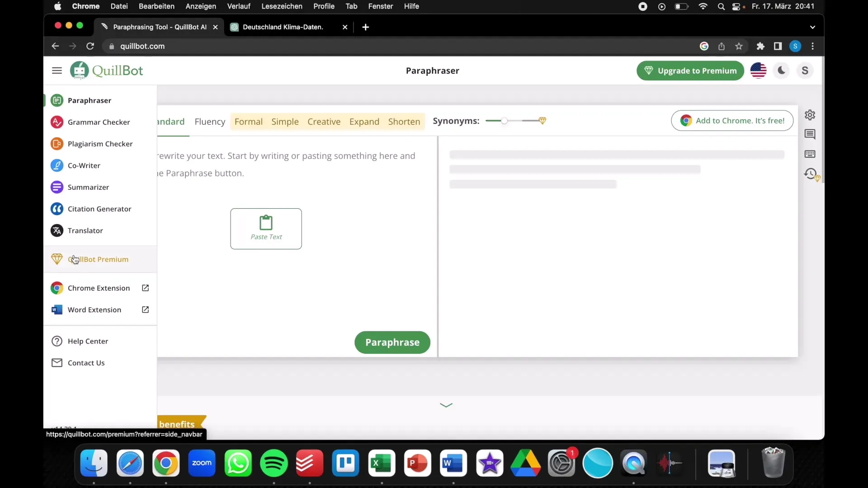Screen dimensions: 868x488
Task: Open Grammar Checker tool
Action: 99,122
